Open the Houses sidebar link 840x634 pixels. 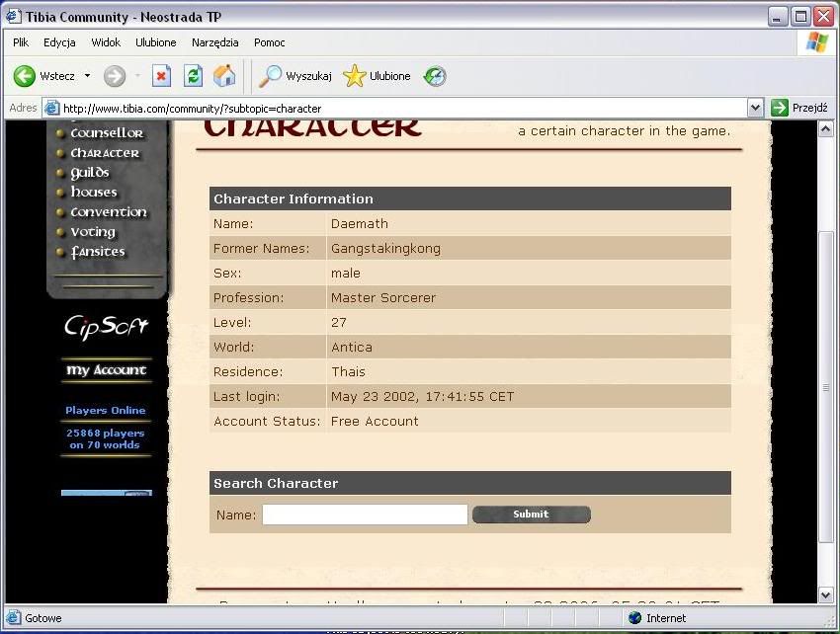[94, 192]
